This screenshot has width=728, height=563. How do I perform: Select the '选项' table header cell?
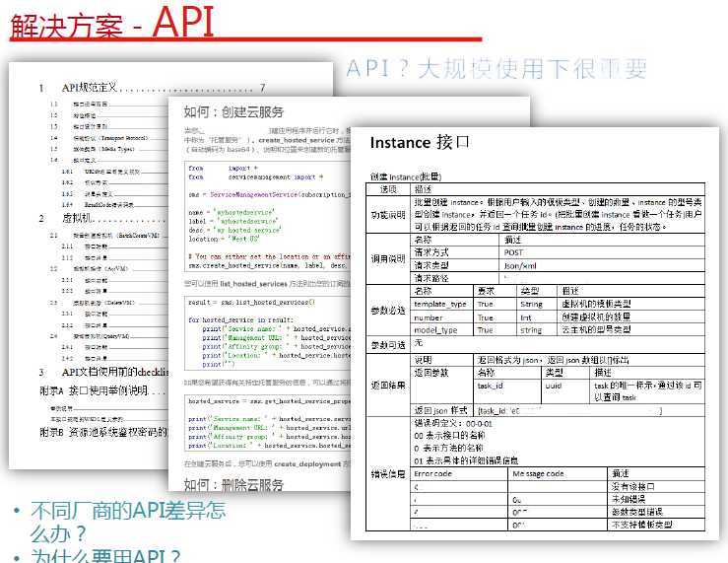click(388, 189)
